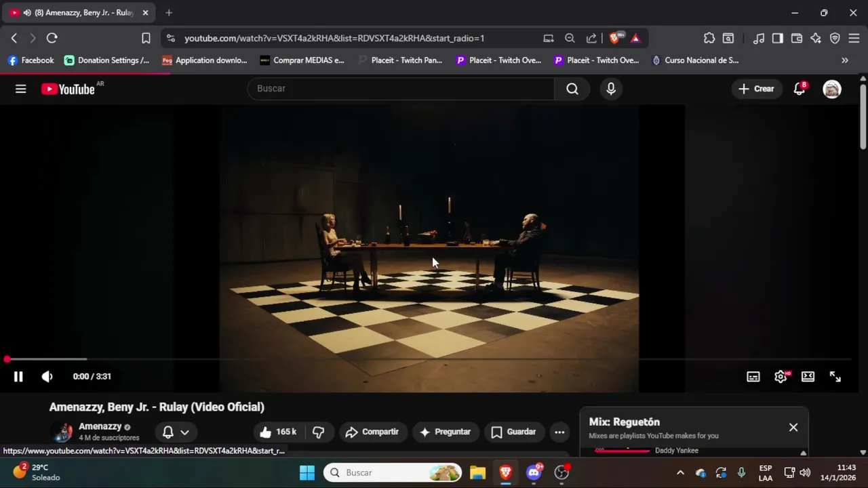Screen dimensions: 868x488
Task: Open the Application downlo... bookmark
Action: [x=205, y=60]
